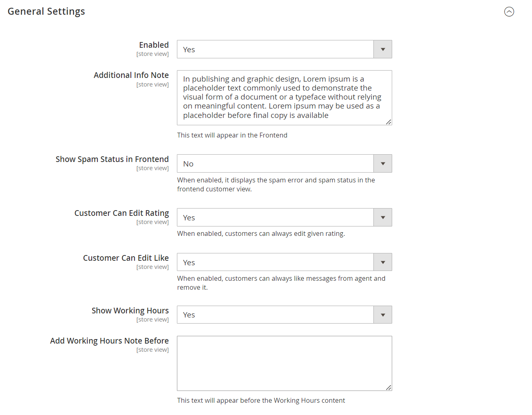Click the Customer Can Edit Like arrow icon

pyautogui.click(x=382, y=262)
